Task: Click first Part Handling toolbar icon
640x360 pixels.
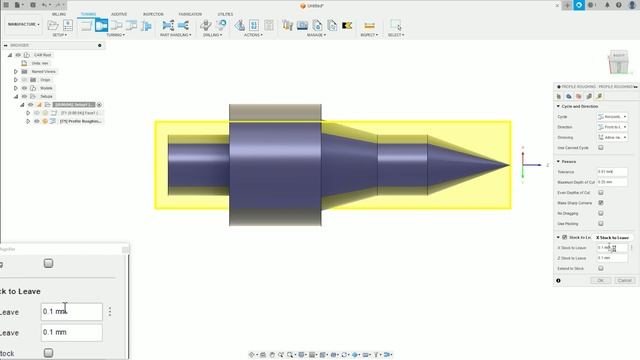Action: pos(168,25)
